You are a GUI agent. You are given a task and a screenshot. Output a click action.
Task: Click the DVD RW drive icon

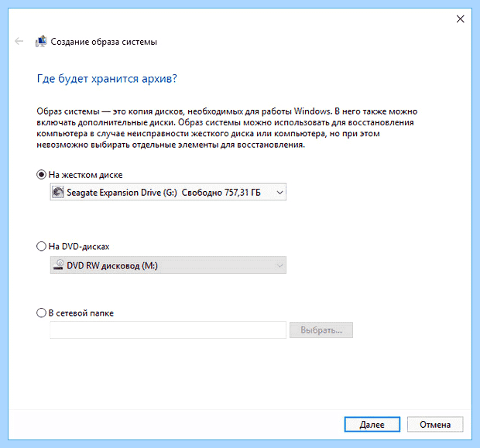[59, 265]
